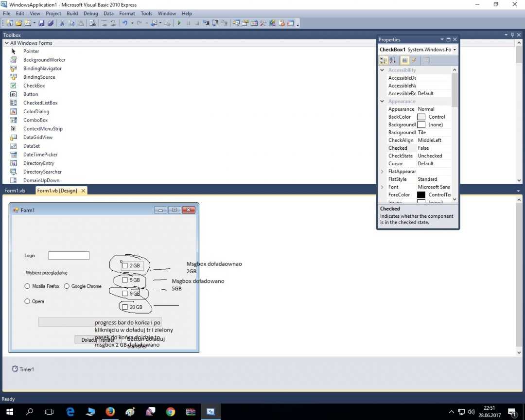Collapse the Appearance property category

(x=383, y=101)
